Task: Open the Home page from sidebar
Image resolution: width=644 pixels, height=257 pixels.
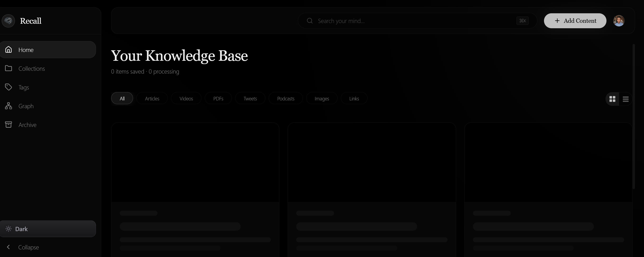Action: click(48, 50)
